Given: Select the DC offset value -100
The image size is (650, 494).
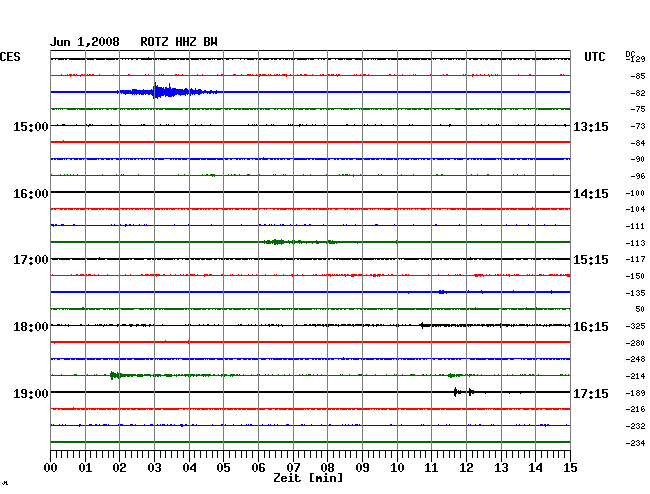Looking at the screenshot, I should coord(635,193).
